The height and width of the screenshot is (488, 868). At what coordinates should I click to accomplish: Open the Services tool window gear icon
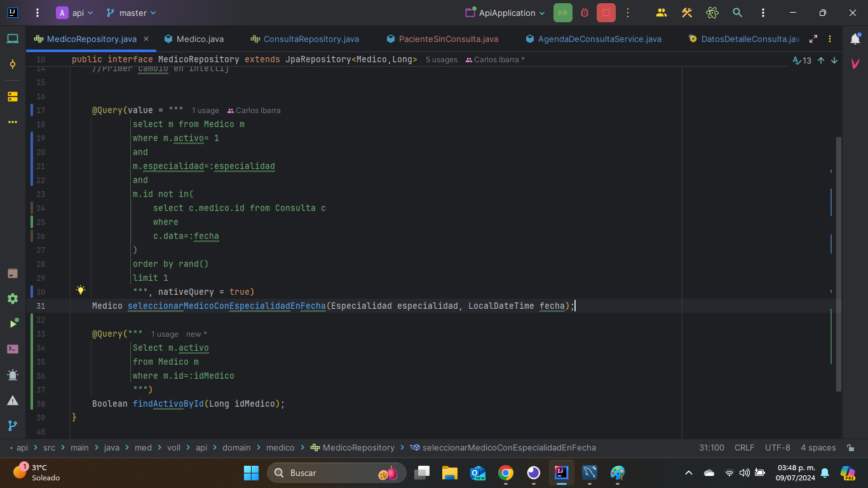13,299
